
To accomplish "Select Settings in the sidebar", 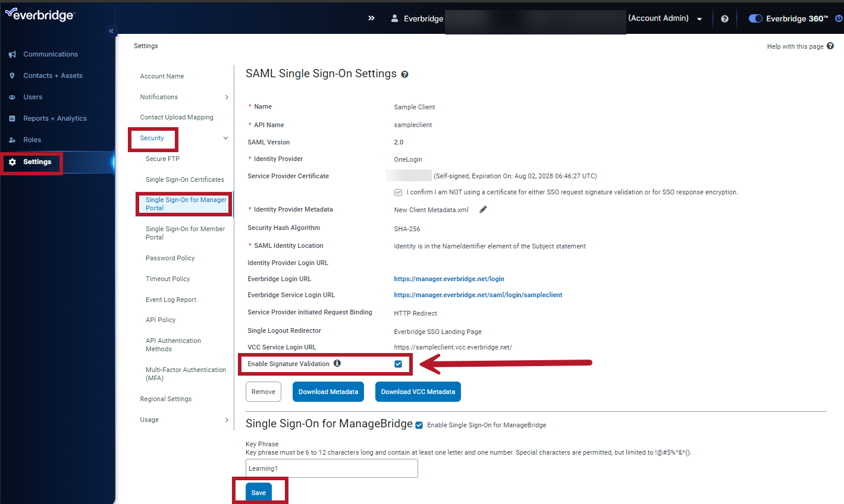I will click(37, 162).
